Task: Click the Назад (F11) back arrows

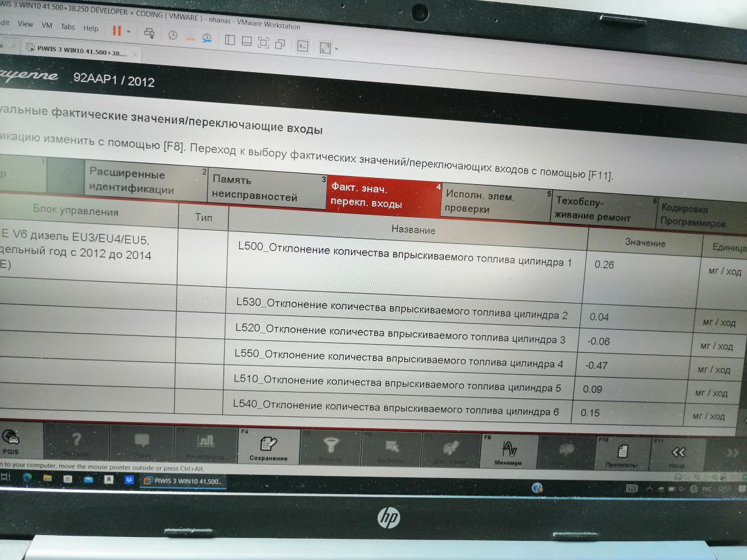Action: (677, 455)
